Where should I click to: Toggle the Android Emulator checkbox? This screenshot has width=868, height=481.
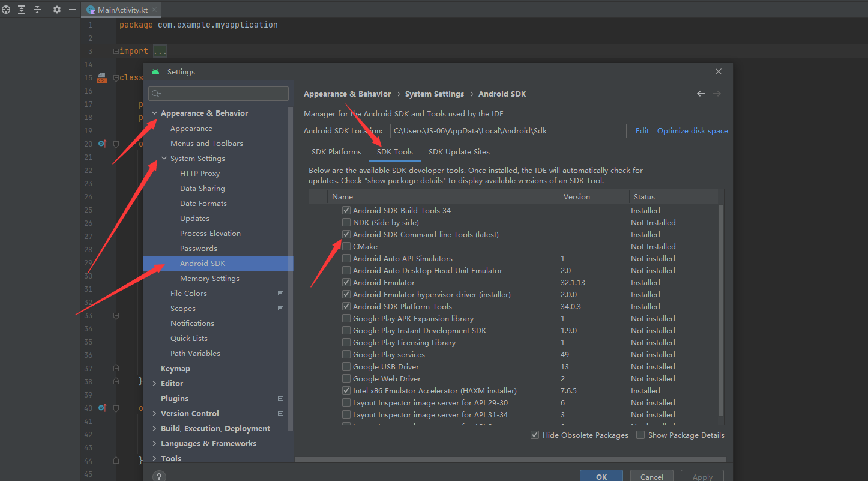[x=346, y=282]
